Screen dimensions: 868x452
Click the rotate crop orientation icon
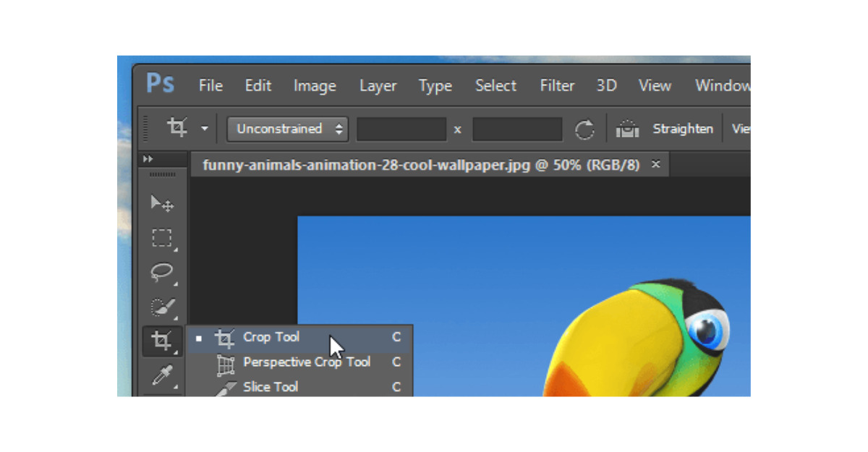tap(584, 129)
